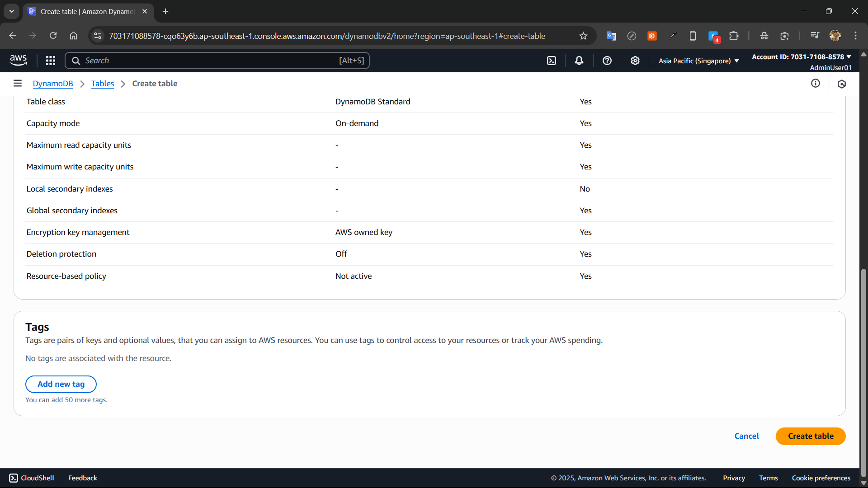Image resolution: width=868 pixels, height=488 pixels.
Task: Select the 'Local secondary indexes' row label
Action: 70,189
